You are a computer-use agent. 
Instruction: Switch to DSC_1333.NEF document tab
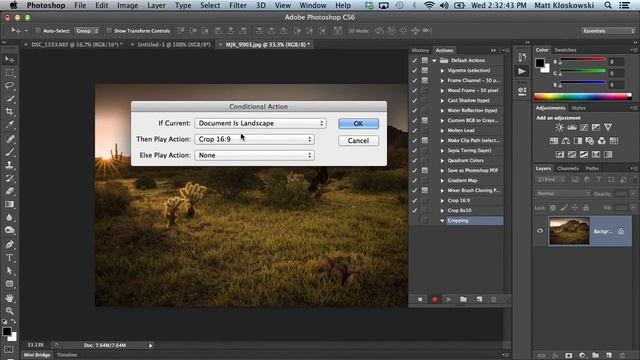[76, 44]
